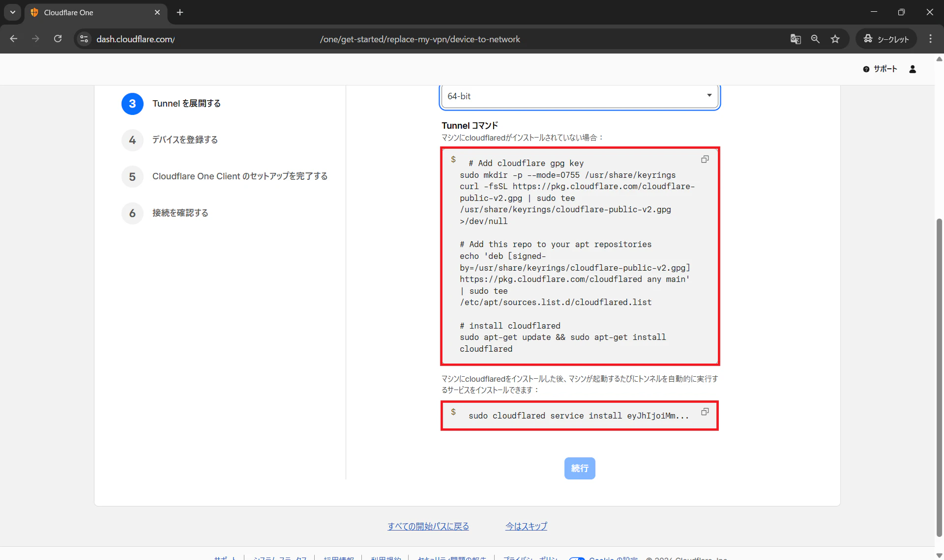
Task: Click the '# Add this repo to your apt repositories' line
Action: point(556,245)
